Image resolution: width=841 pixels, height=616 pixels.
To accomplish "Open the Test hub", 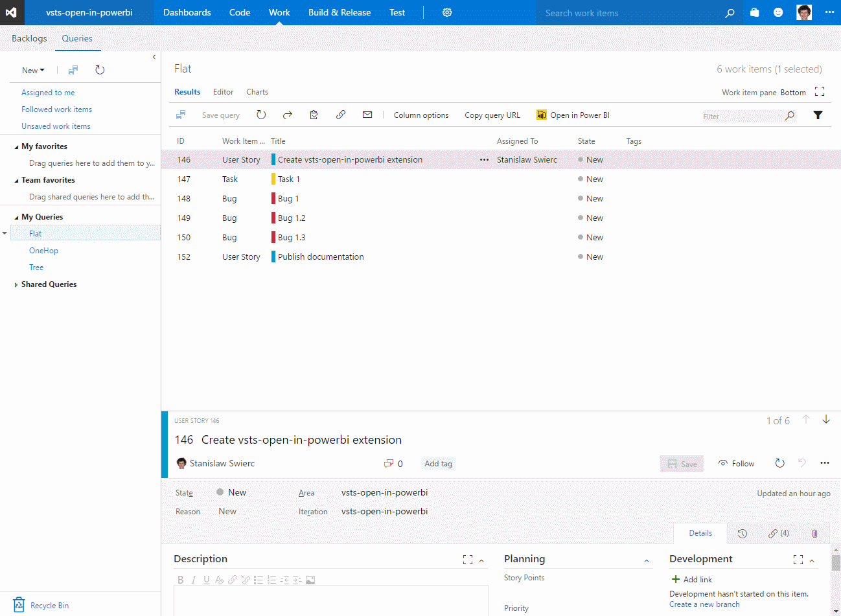I will (397, 12).
